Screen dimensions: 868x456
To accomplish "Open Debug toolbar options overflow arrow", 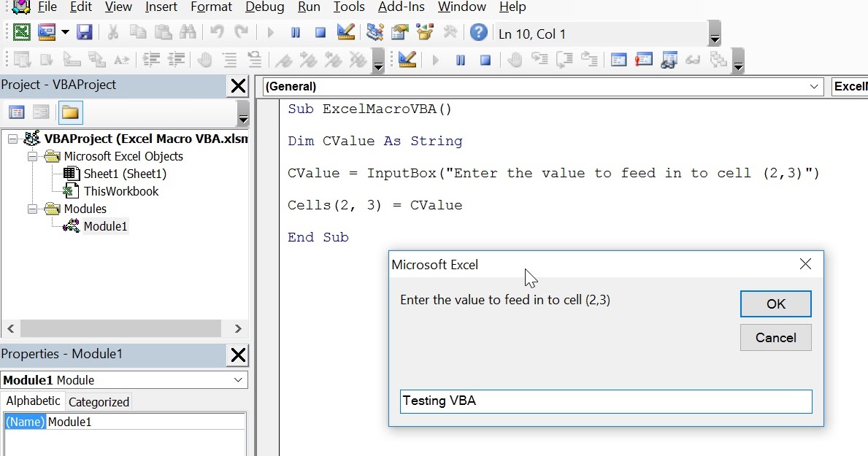I will click(x=738, y=61).
